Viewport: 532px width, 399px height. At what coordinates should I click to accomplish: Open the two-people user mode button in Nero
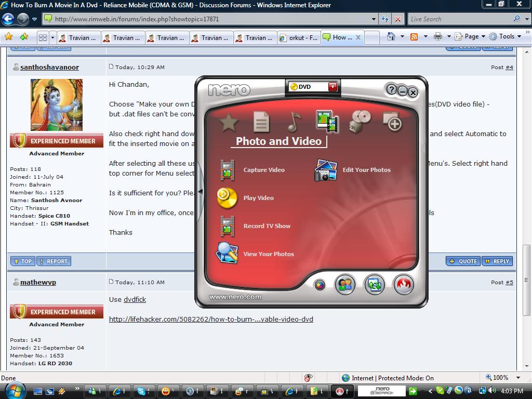pos(345,284)
